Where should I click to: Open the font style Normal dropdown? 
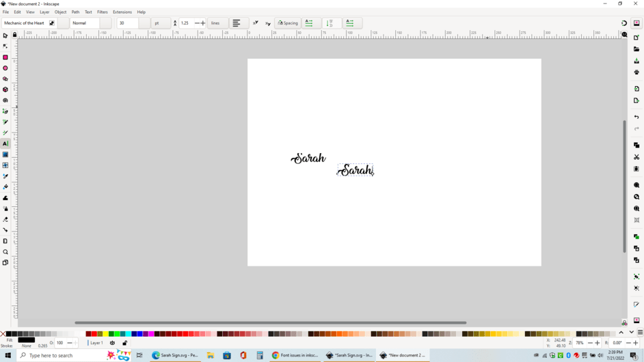[105, 23]
